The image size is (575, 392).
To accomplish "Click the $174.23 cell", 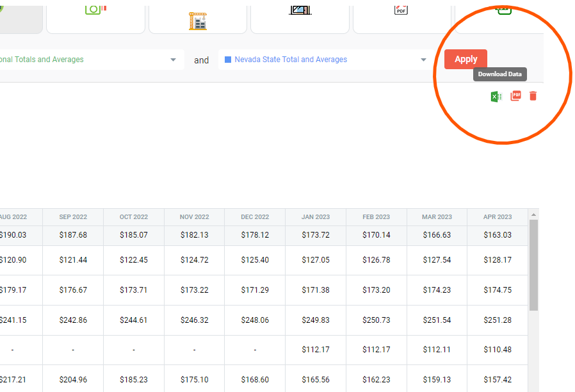I will coord(437,290).
